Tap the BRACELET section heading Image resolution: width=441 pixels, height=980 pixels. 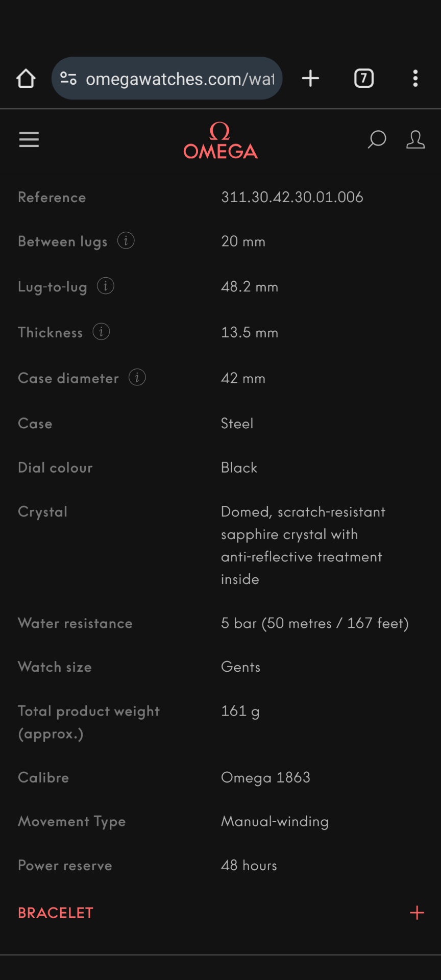click(56, 913)
